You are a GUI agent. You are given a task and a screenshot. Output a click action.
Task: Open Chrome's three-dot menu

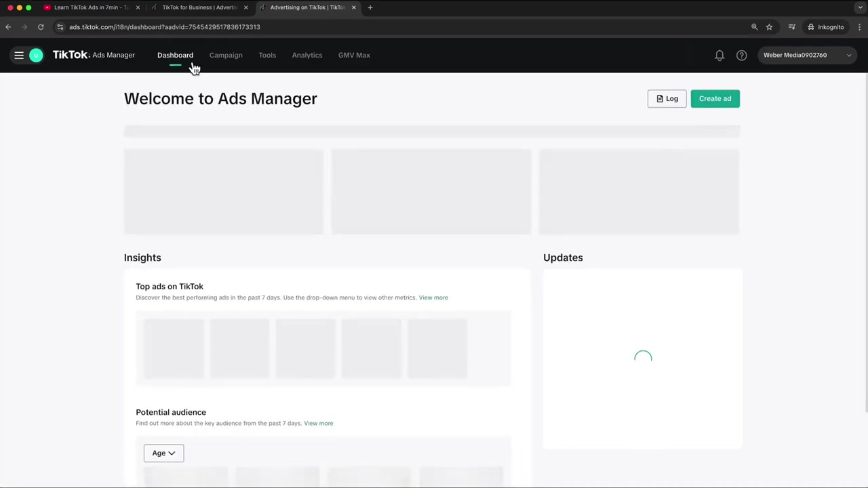[x=859, y=27]
